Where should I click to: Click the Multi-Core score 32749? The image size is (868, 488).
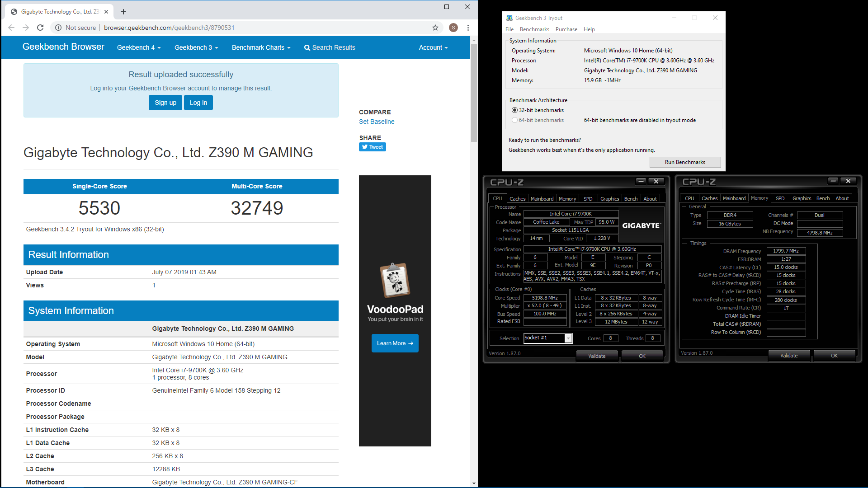(x=257, y=208)
